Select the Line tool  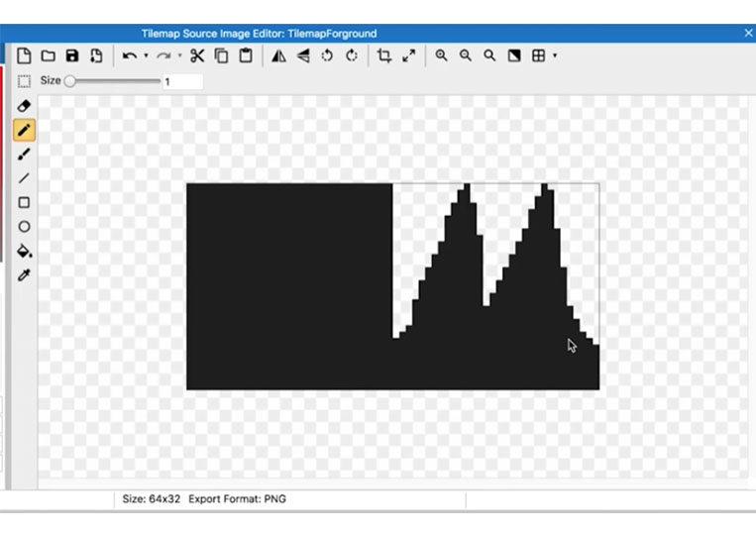[24, 178]
